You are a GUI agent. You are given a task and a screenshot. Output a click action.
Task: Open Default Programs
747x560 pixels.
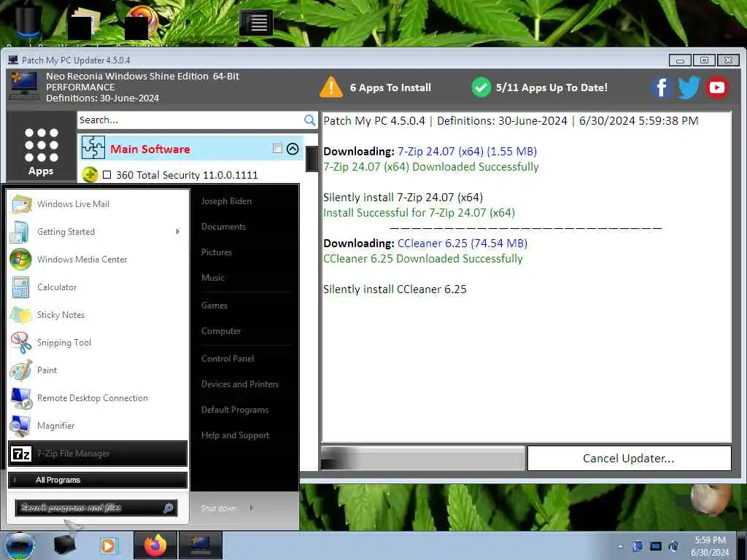235,410
